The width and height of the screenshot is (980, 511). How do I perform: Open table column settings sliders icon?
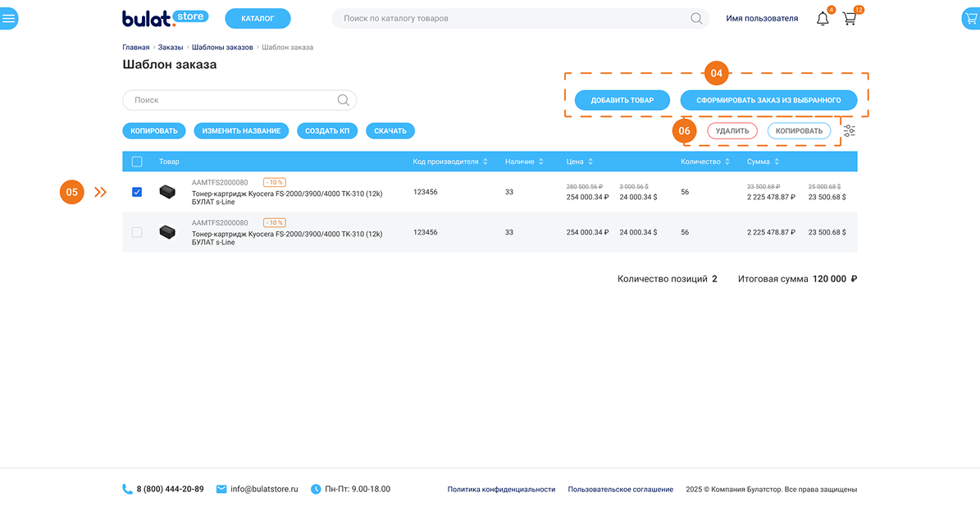point(849,130)
